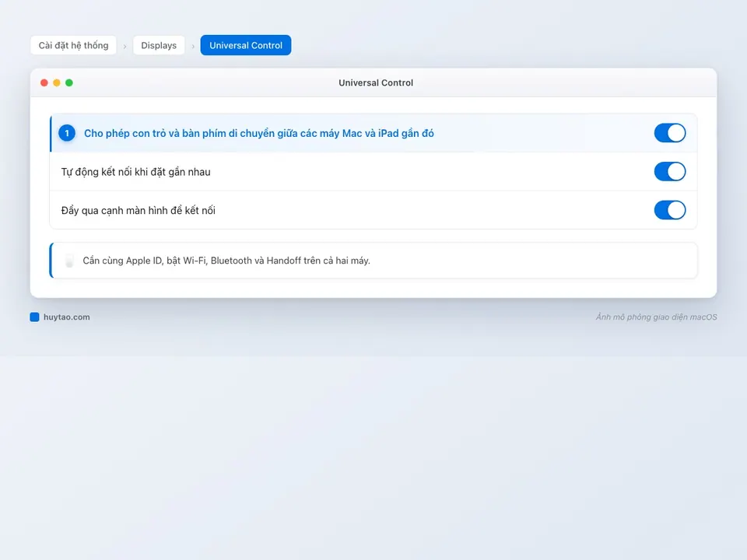Open the 'Displays' breadcrumb
The image size is (747, 560).
(x=159, y=45)
